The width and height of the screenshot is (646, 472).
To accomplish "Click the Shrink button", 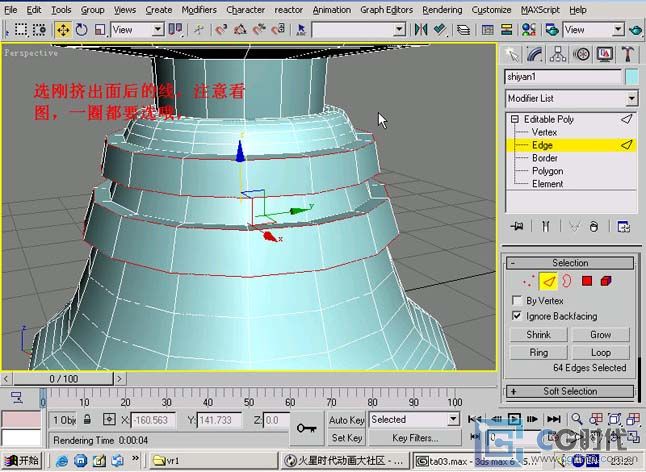I will tap(538, 334).
